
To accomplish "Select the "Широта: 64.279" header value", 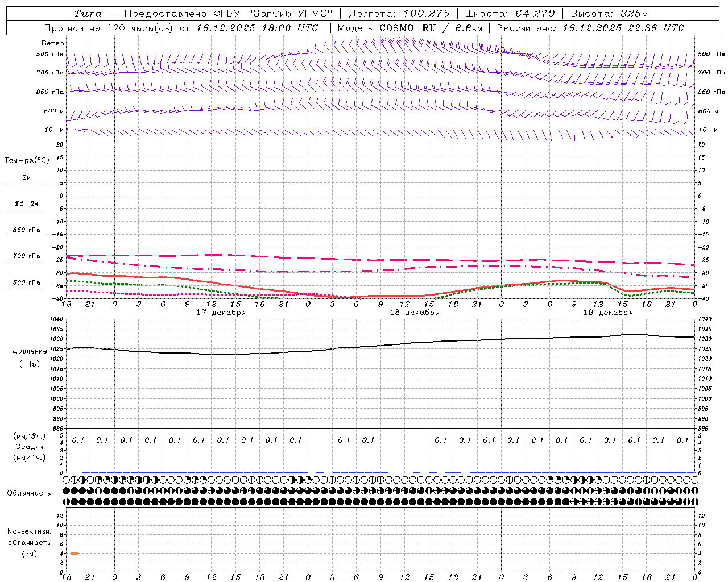I will (510, 14).
